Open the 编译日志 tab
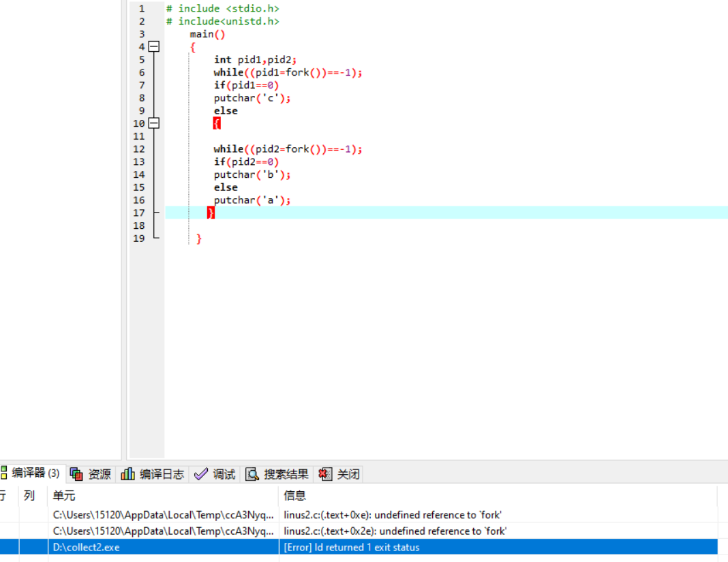This screenshot has height=562, width=728. pos(162,474)
